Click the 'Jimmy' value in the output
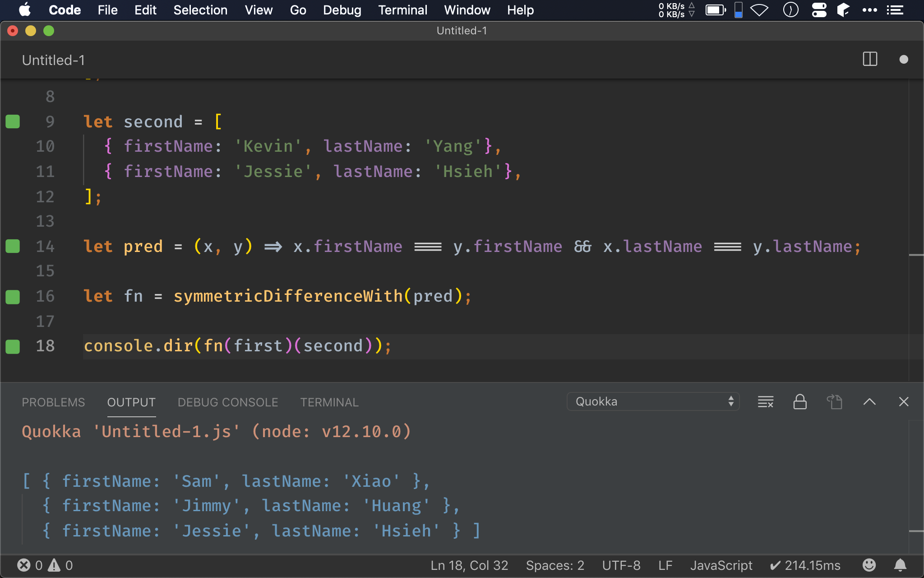 (206, 506)
